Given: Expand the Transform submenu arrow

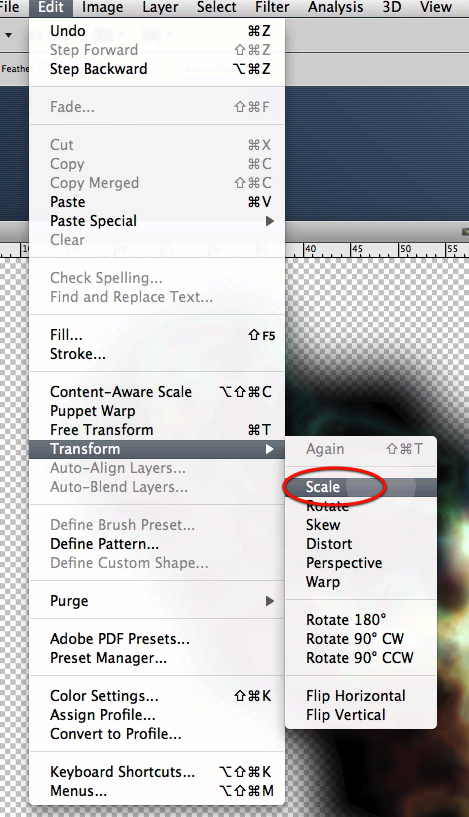Looking at the screenshot, I should 269,449.
